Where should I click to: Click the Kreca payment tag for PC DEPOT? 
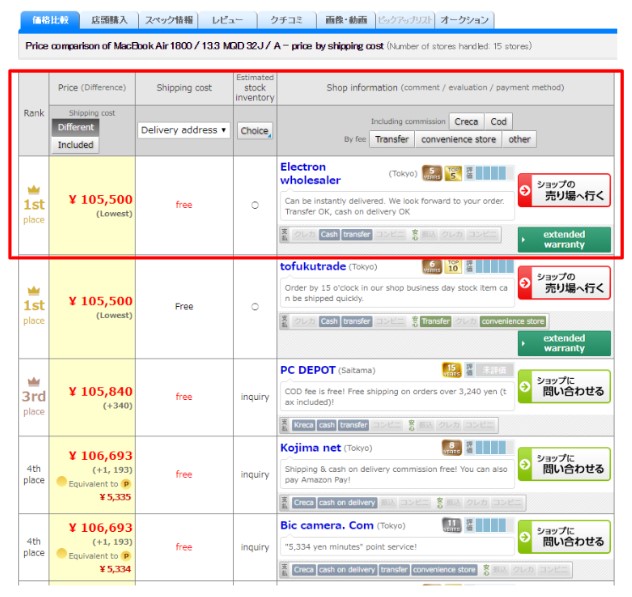click(304, 425)
